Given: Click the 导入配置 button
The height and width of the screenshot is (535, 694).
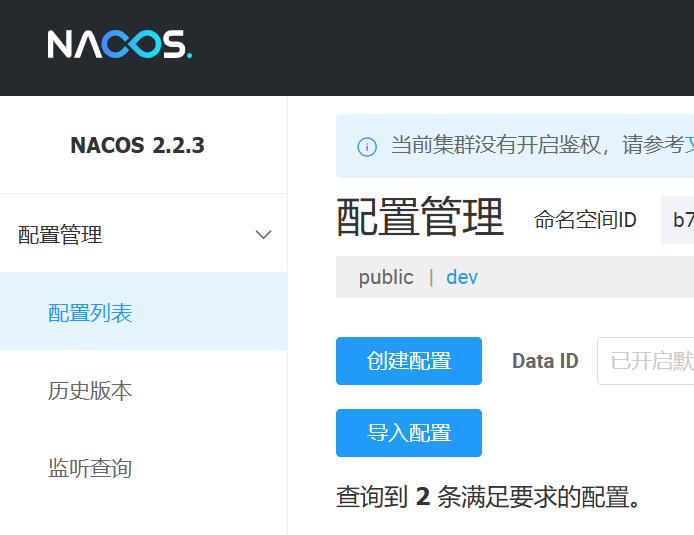Looking at the screenshot, I should pos(409,433).
